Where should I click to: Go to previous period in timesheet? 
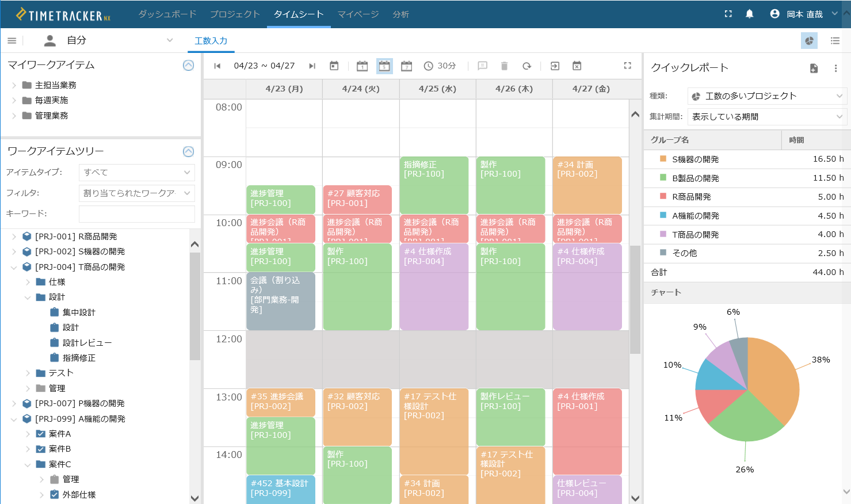click(x=217, y=66)
